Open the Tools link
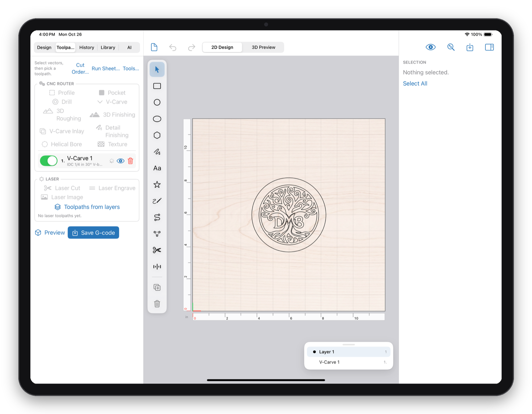This screenshot has width=532, height=414. point(131,69)
